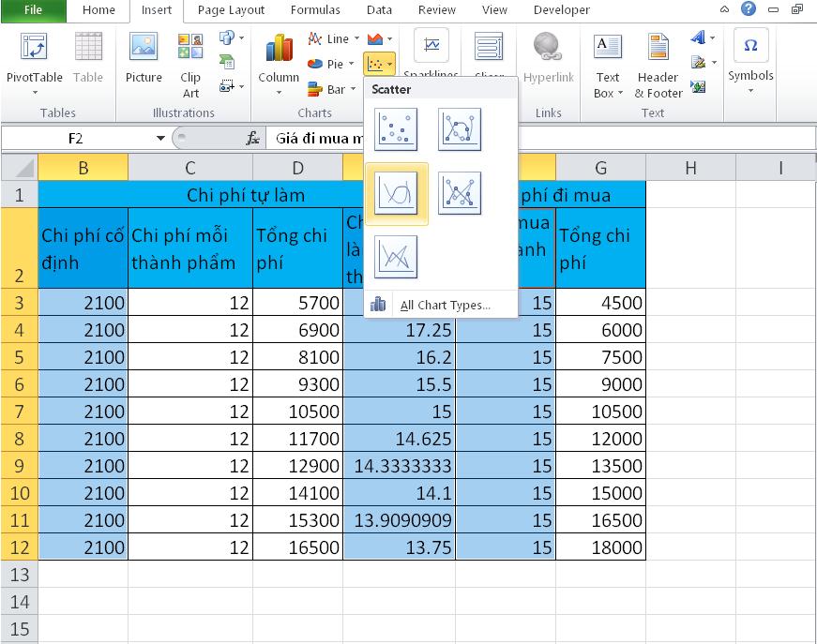The image size is (817, 644).
Task: Open Microsoft Excel Help
Action: point(749,8)
